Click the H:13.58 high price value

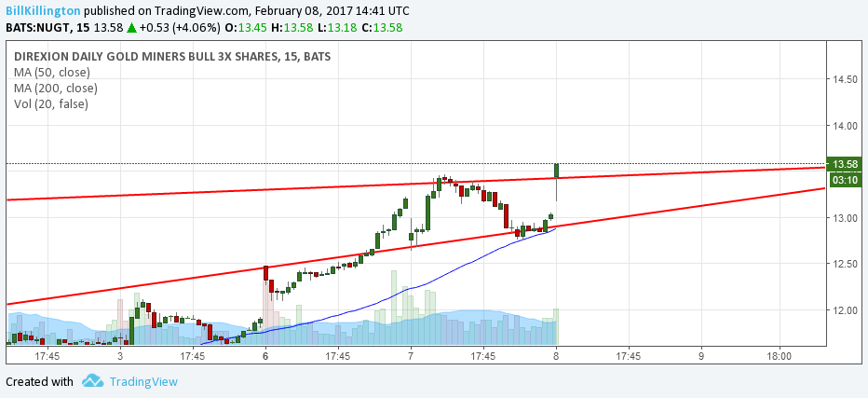point(291,27)
